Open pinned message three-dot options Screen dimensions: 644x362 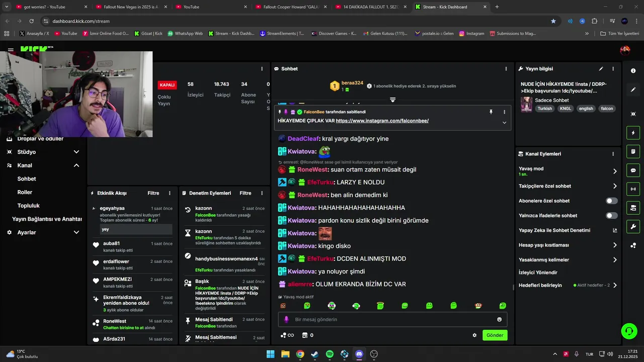[x=504, y=112]
